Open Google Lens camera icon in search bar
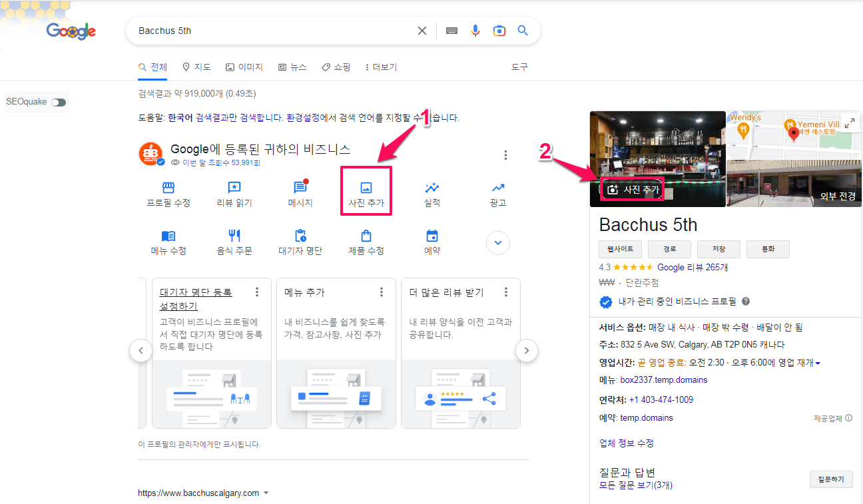 click(x=499, y=30)
